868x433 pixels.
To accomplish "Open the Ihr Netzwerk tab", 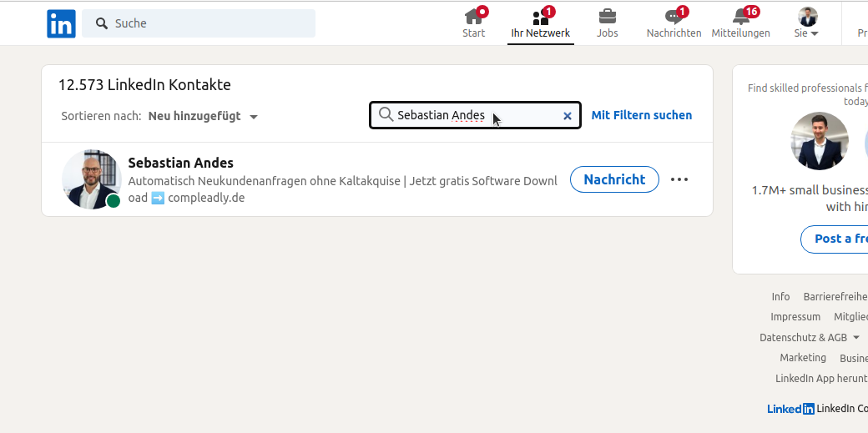I will coord(540,23).
